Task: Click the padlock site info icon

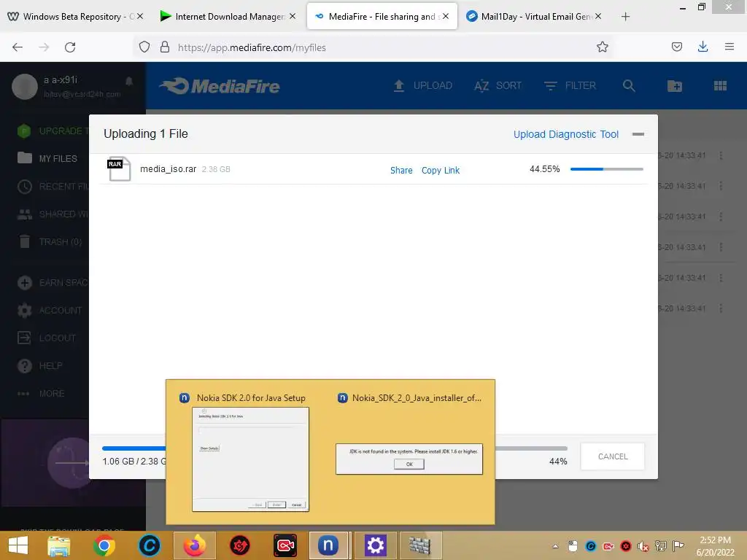Action: tap(164, 47)
